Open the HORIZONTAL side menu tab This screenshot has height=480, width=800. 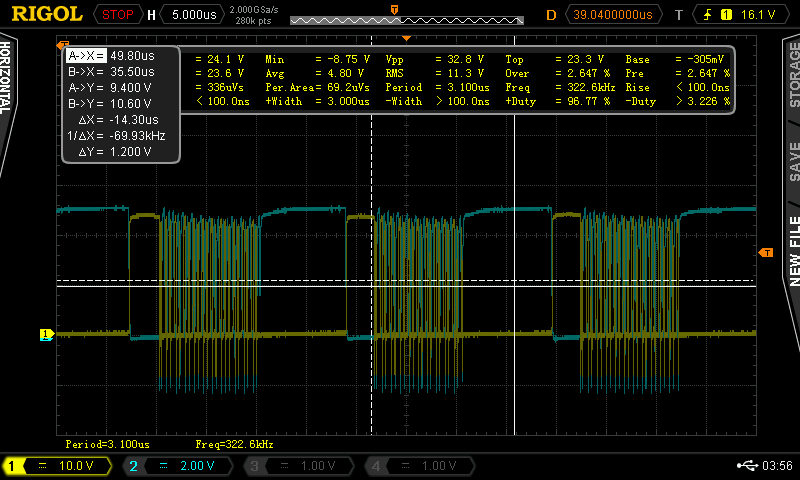(5, 78)
